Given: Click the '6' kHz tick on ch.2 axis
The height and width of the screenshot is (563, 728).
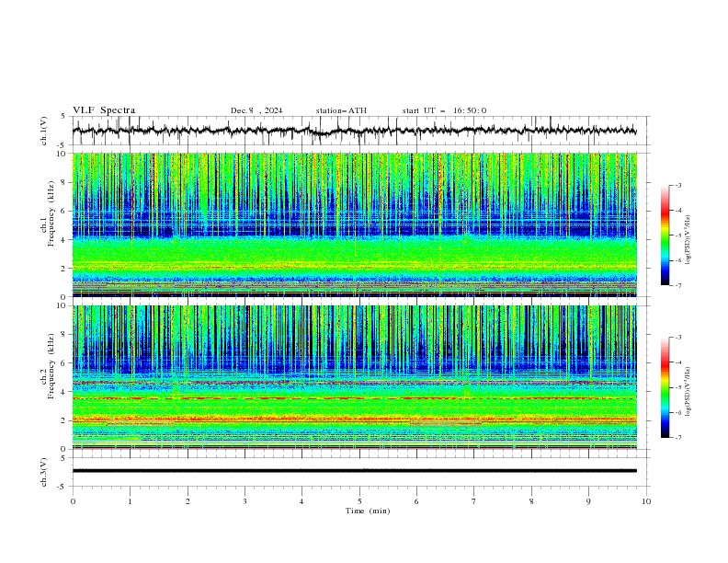Looking at the screenshot, I should coord(65,362).
